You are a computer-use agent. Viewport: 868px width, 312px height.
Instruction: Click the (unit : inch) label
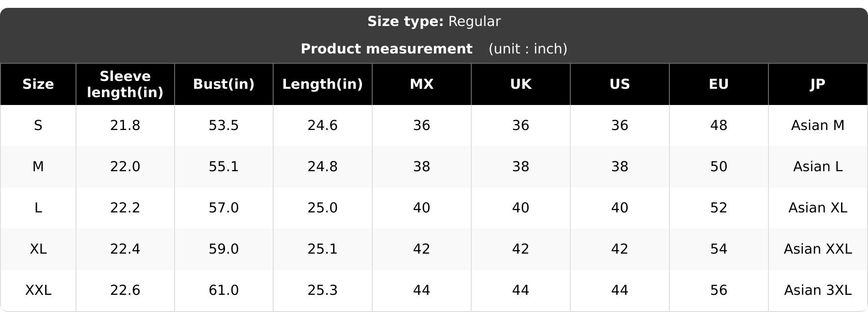pyautogui.click(x=528, y=49)
